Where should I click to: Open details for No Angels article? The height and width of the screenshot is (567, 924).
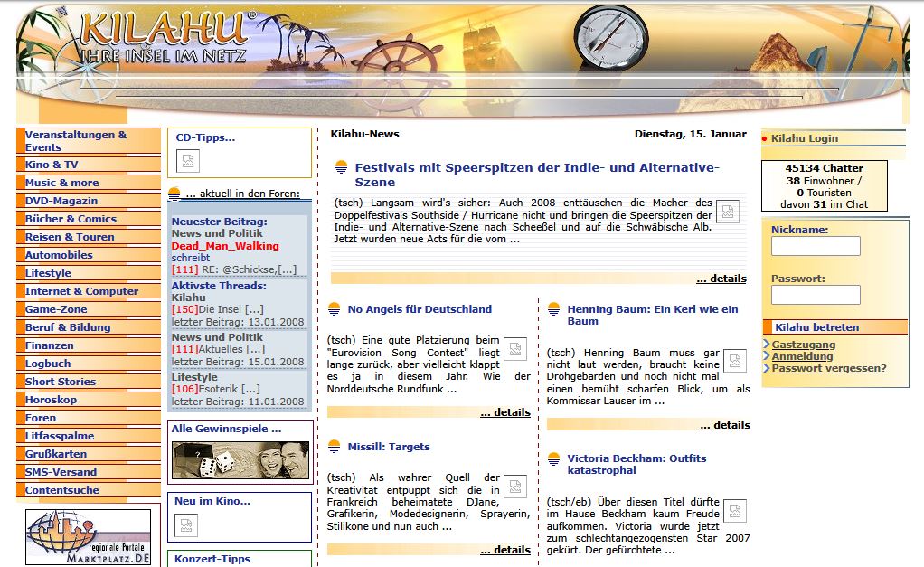coord(505,412)
